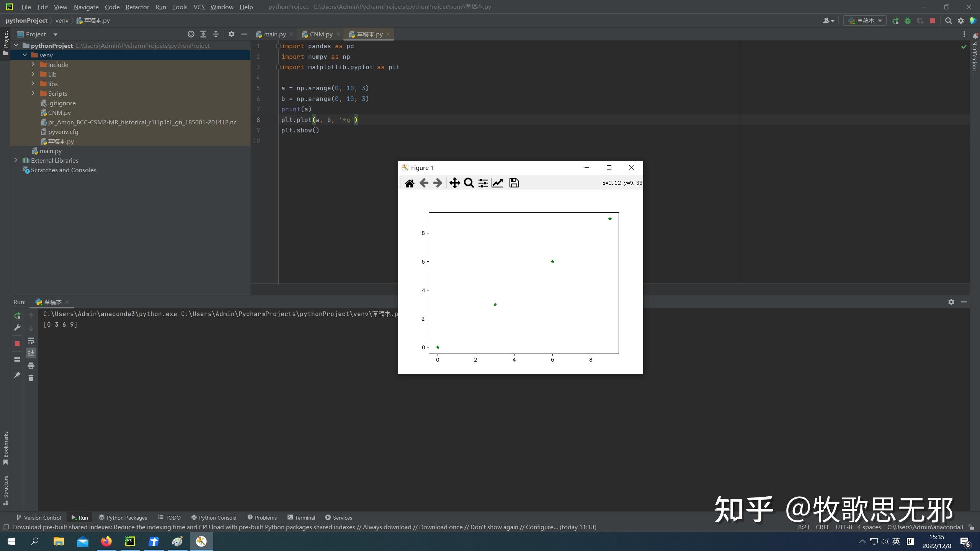Open configure subplots sliders in Figure 1
Image resolution: width=980 pixels, height=551 pixels.
[483, 183]
